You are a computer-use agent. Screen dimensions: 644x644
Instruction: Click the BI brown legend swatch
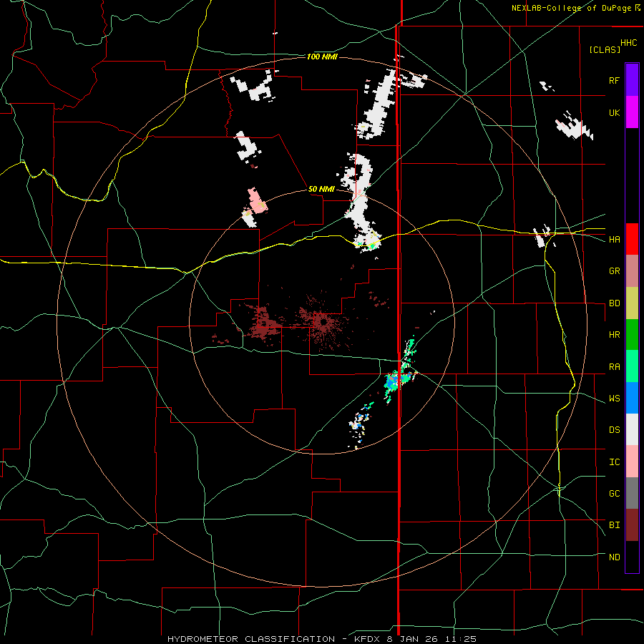[x=632, y=525]
